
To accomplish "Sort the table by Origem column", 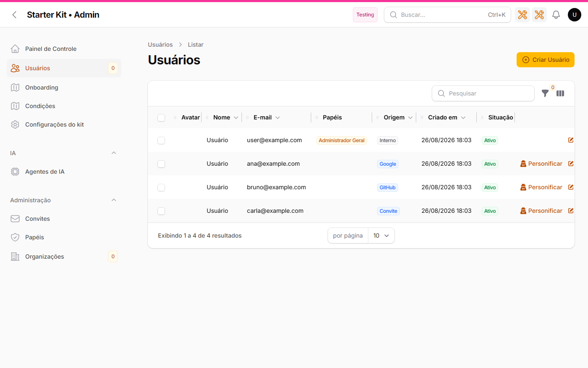I will 398,117.
